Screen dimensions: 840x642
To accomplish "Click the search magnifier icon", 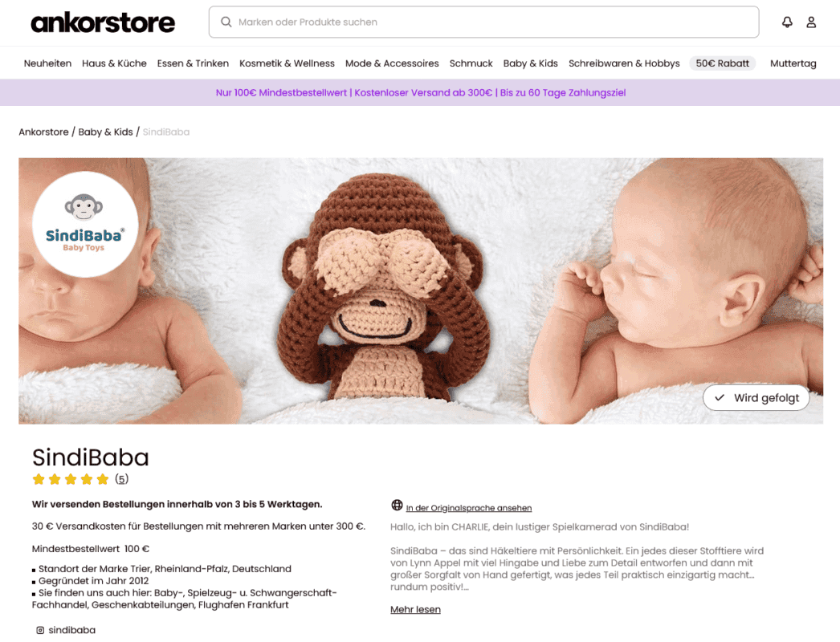I will pos(226,22).
